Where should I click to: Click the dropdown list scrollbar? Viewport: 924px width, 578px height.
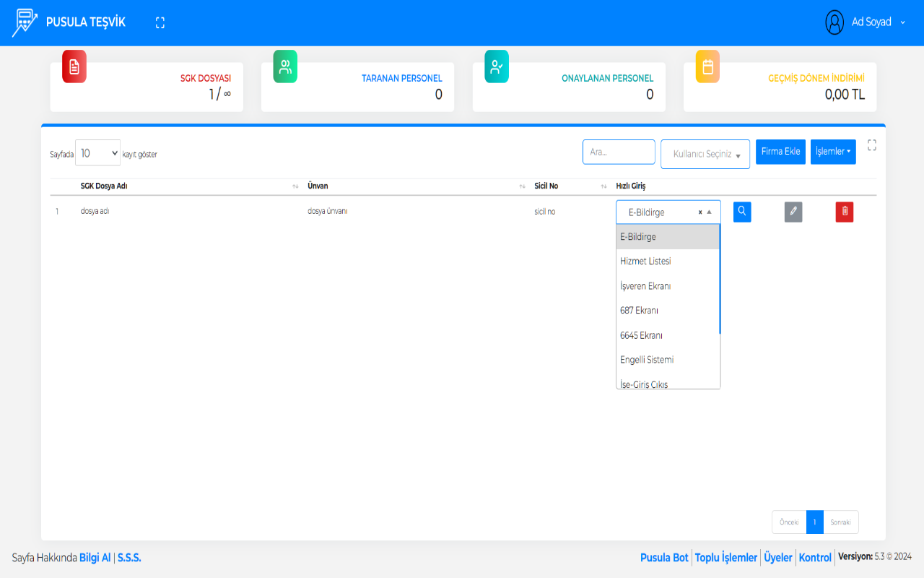tap(720, 279)
